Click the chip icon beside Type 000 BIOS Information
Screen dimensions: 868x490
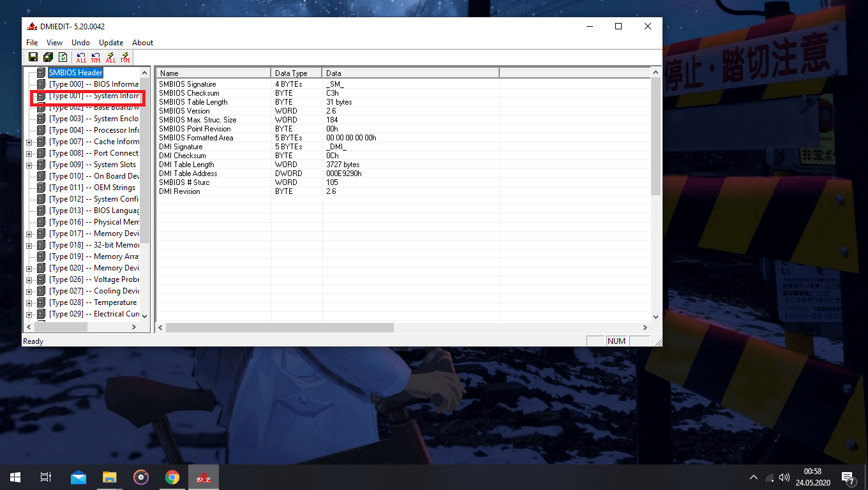[x=41, y=84]
